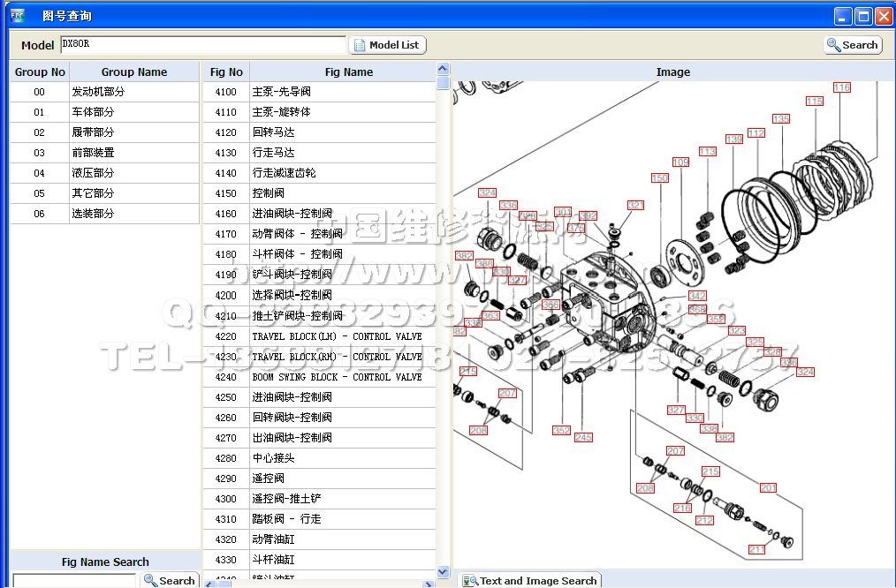Click part label 201 in the diagram
This screenshot has width=896, height=588.
tap(768, 487)
